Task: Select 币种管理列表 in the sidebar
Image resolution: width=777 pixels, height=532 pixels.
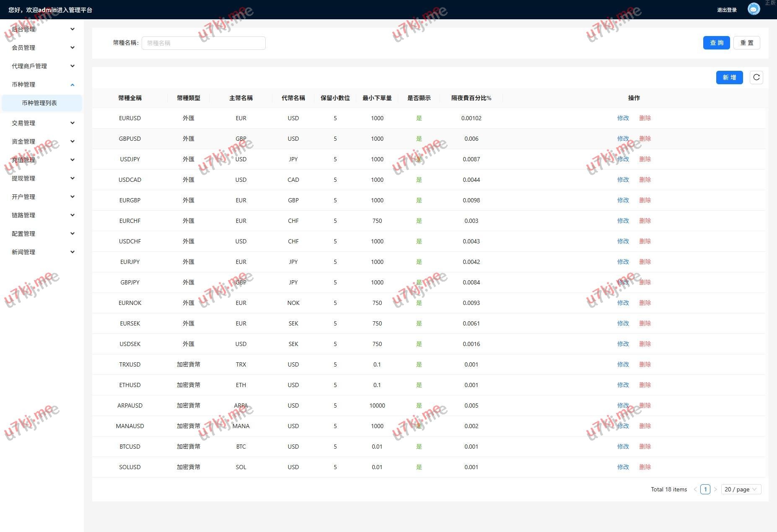Action: 39,103
